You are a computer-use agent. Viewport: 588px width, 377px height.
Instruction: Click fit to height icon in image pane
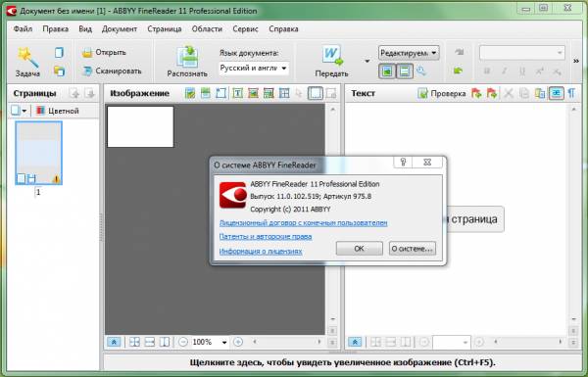coord(165,342)
